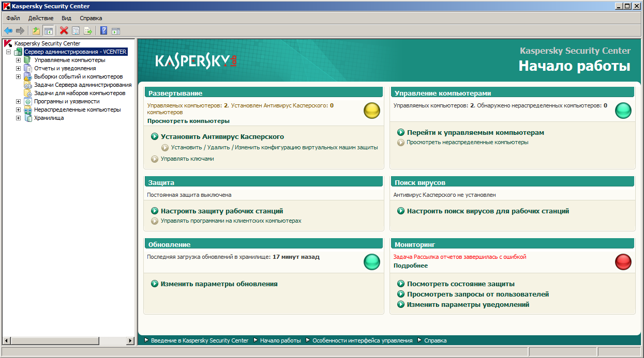Click the tree pane scroll-right arrow
This screenshot has width=644, height=358.
click(130, 341)
